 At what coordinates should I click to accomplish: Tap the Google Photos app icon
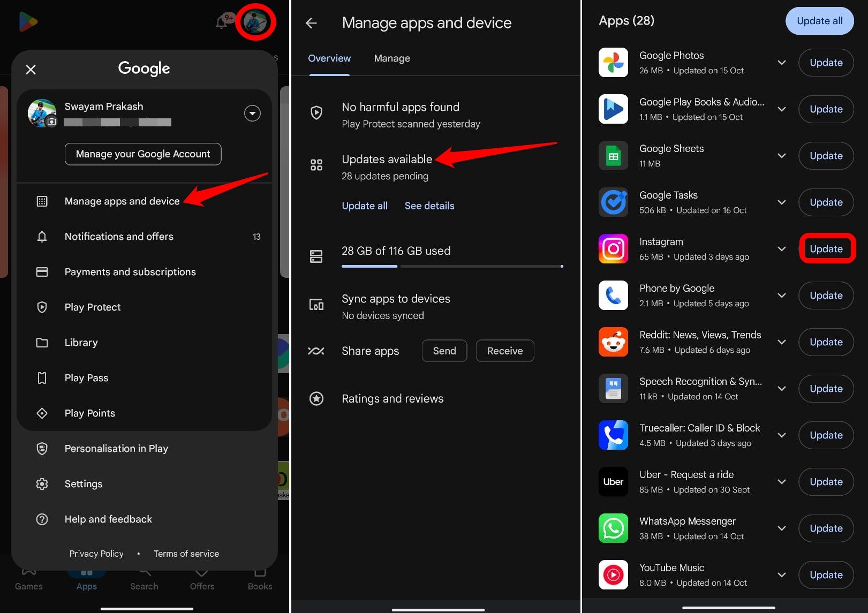coord(613,63)
